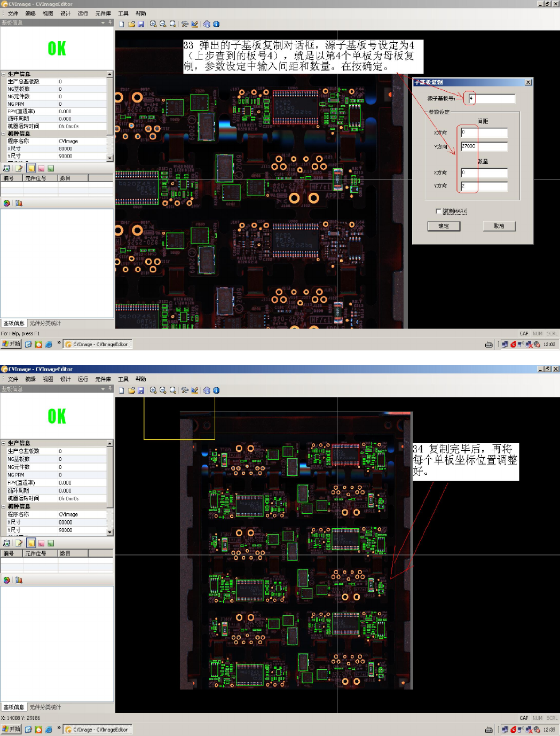Click Y方向 quantity field showing 2
The height and width of the screenshot is (736, 560).
click(x=484, y=186)
